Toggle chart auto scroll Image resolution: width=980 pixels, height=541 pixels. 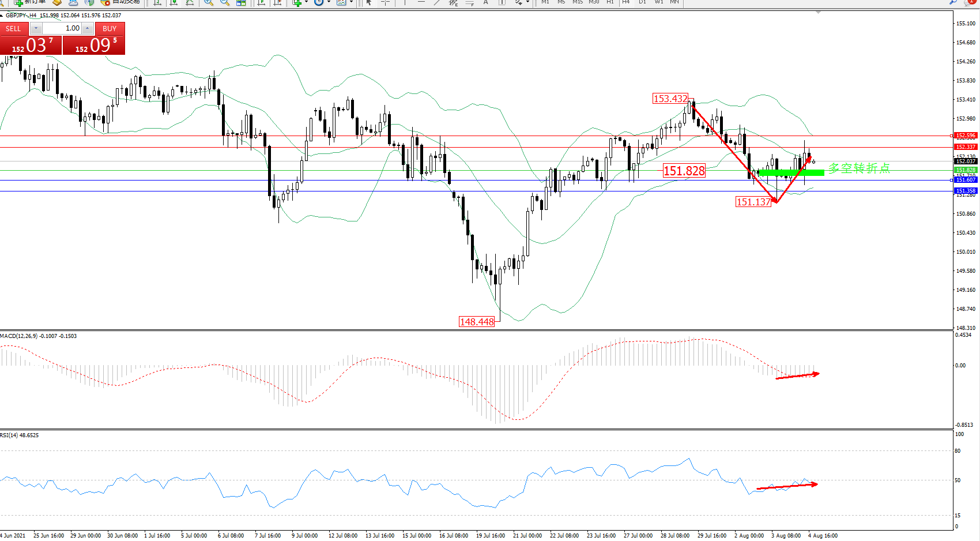tap(261, 2)
